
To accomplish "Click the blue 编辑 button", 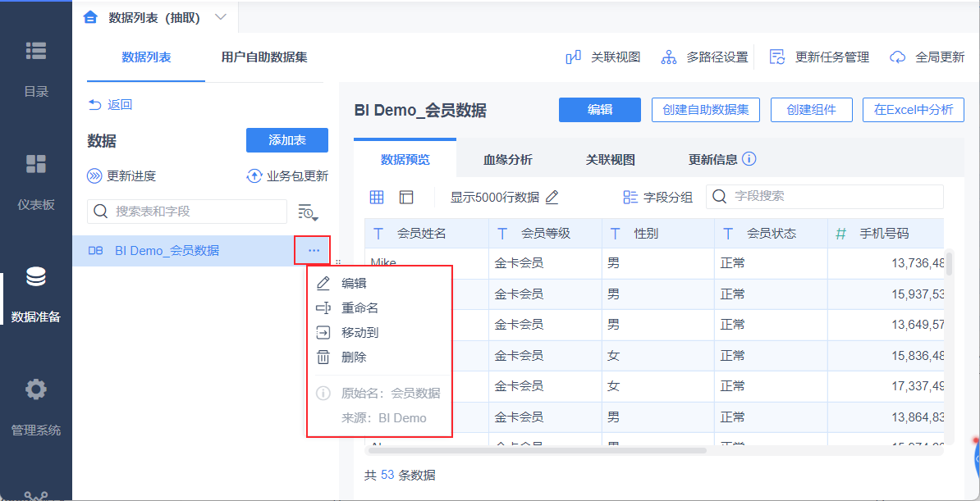I will (x=600, y=110).
